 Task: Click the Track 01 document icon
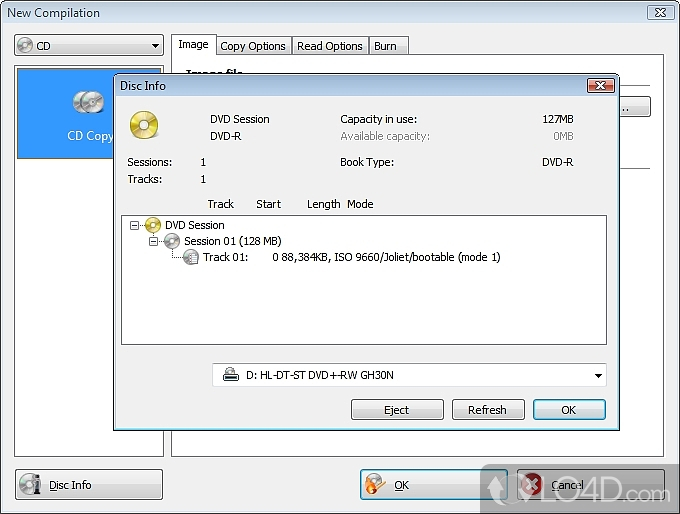point(191,257)
